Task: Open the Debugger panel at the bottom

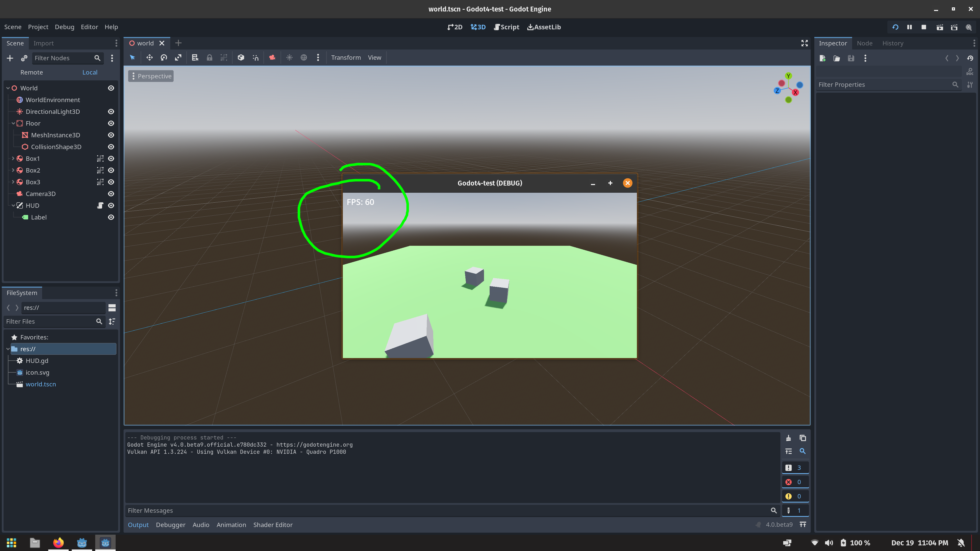Action: click(171, 524)
